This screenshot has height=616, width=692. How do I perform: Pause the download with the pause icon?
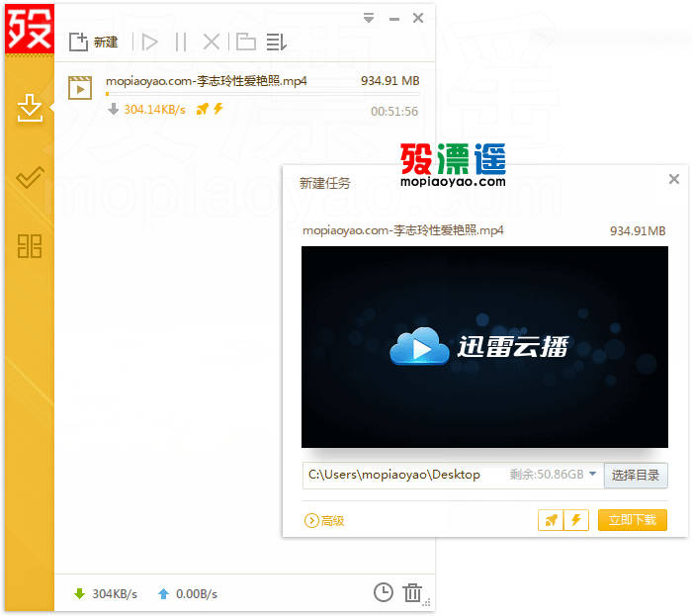[x=181, y=43]
